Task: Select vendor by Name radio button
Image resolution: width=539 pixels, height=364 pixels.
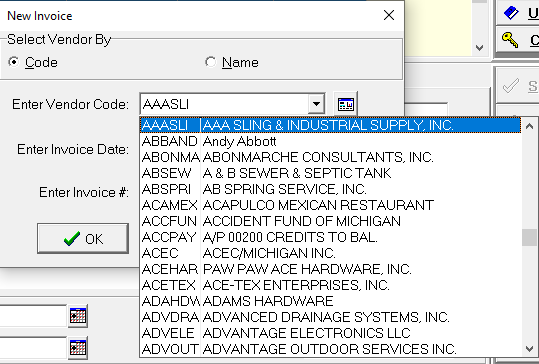Action: pyautogui.click(x=210, y=62)
